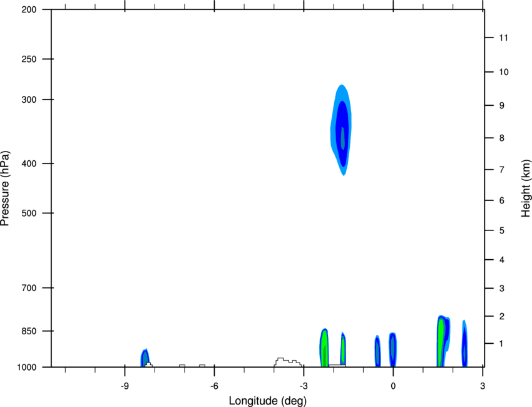Click the height tick label '4'

(x=502, y=260)
